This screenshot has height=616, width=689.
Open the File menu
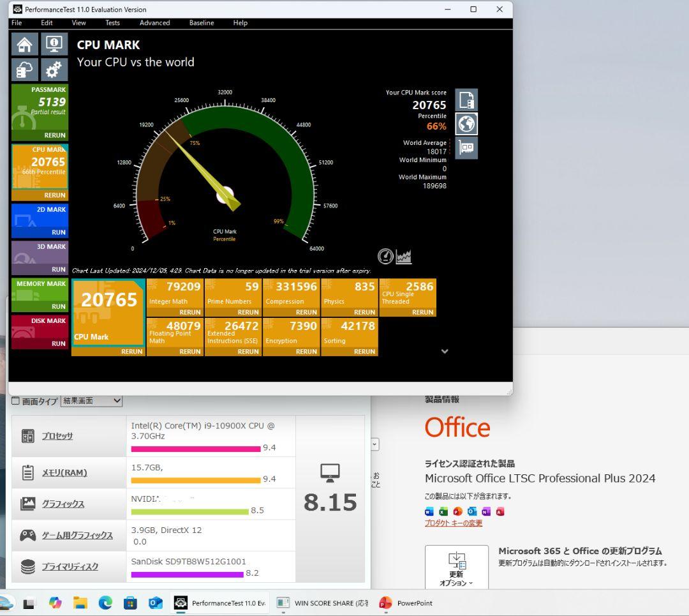17,23
